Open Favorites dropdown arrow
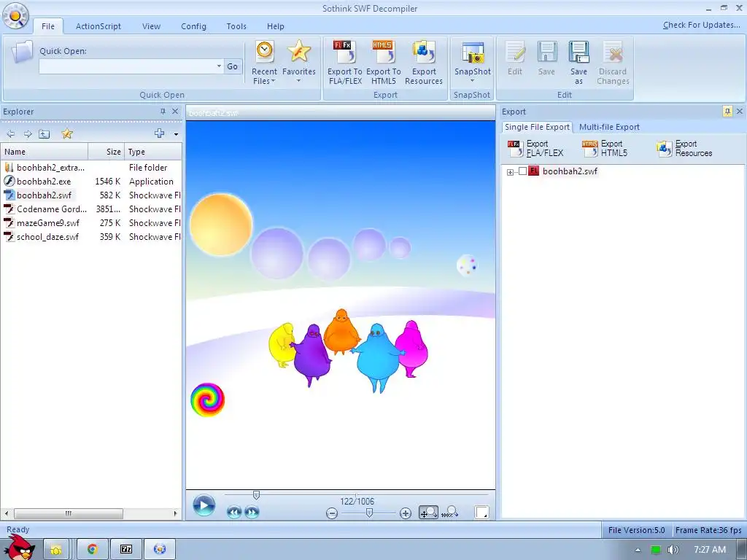This screenshot has width=747, height=560. 298,81
